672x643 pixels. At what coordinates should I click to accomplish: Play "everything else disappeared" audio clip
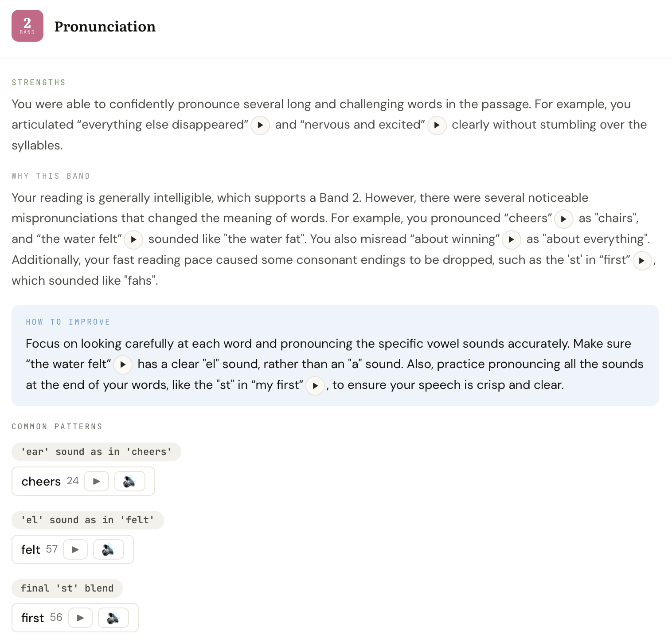coord(260,125)
